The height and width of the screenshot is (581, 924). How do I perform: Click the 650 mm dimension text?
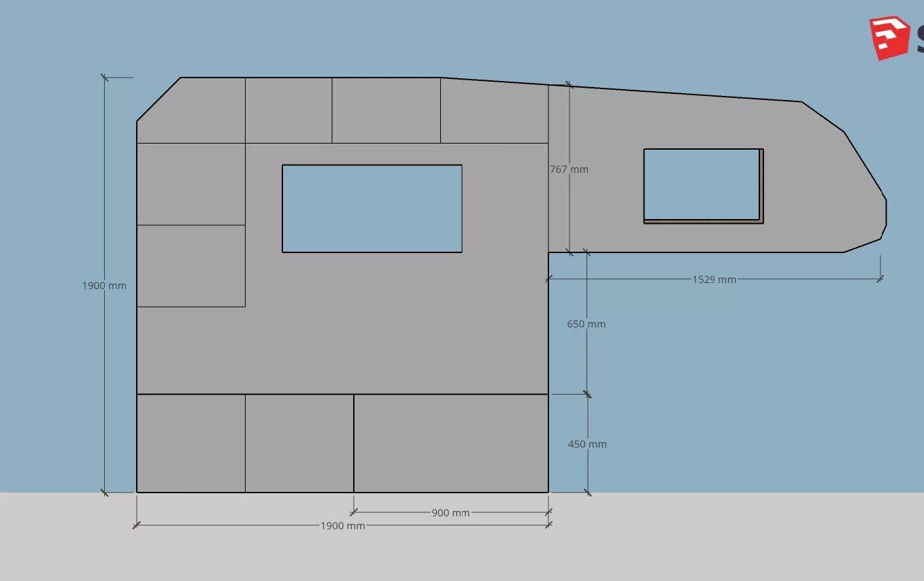tap(586, 325)
